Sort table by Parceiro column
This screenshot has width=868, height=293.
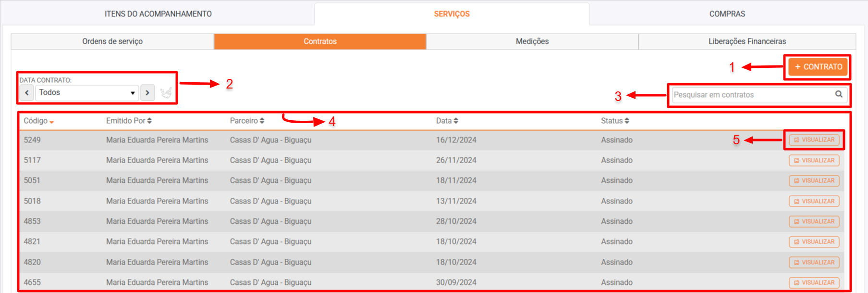point(247,121)
